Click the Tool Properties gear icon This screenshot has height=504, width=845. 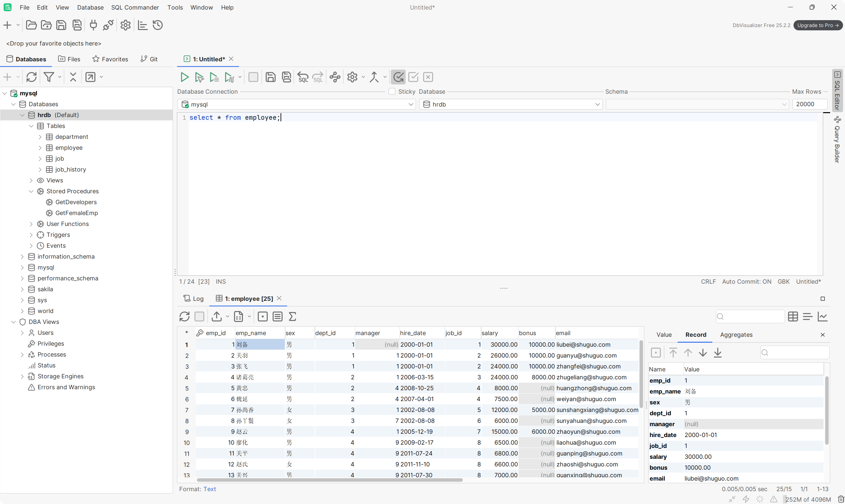coord(125,25)
